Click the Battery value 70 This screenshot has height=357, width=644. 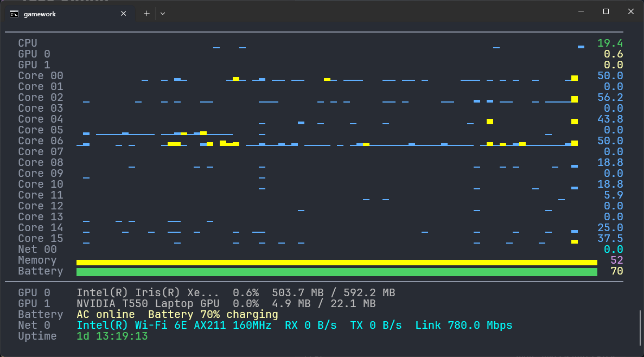(616, 271)
